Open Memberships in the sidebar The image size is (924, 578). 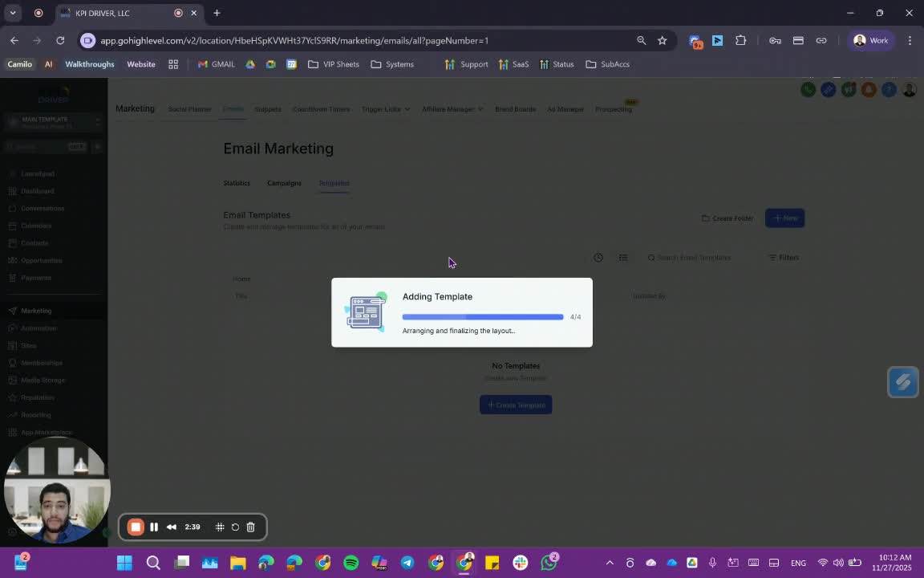(41, 363)
